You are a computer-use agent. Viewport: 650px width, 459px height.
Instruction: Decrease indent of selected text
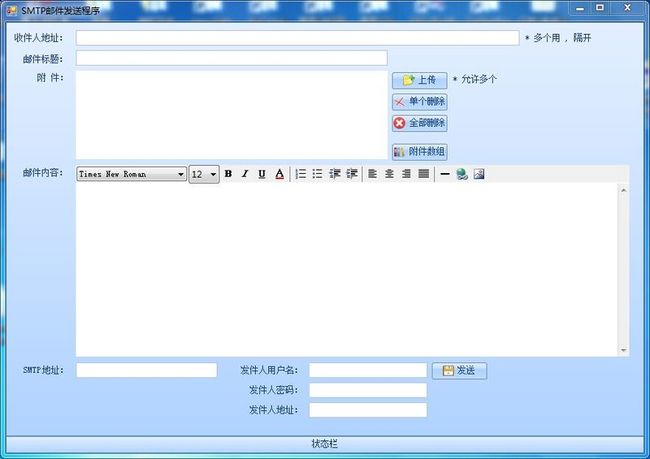click(x=335, y=174)
